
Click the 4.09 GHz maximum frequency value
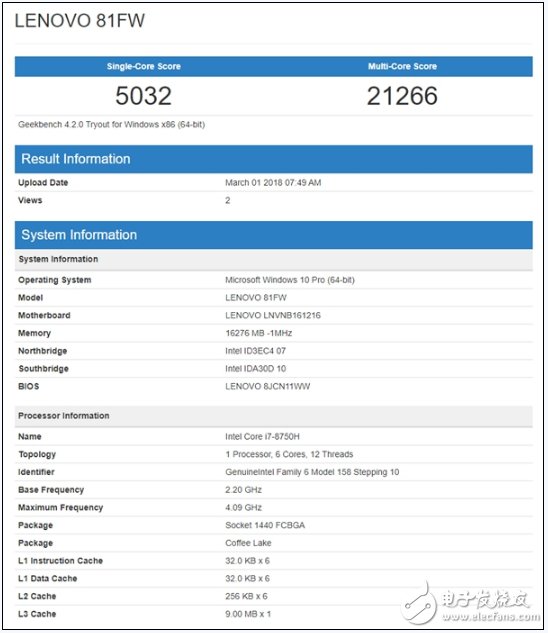tap(243, 507)
